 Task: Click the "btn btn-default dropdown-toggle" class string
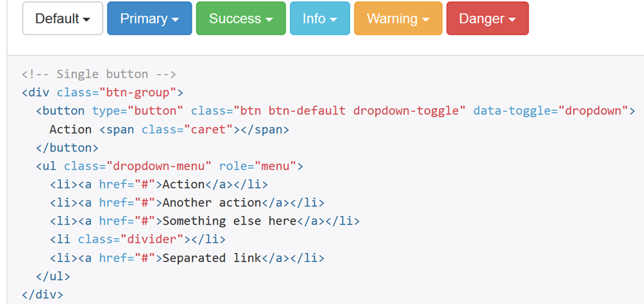coord(350,111)
